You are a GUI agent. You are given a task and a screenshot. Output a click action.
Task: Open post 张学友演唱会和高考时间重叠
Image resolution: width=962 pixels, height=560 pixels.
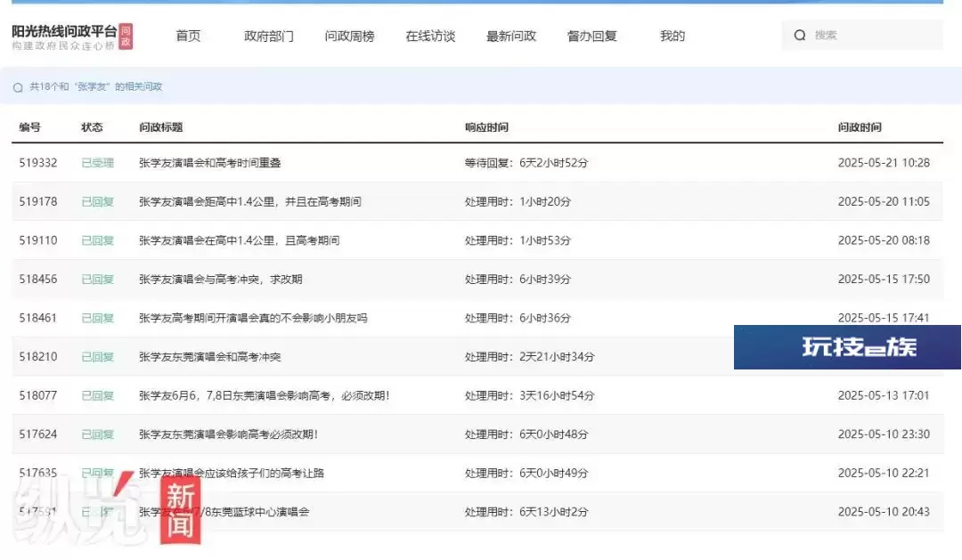pyautogui.click(x=210, y=163)
